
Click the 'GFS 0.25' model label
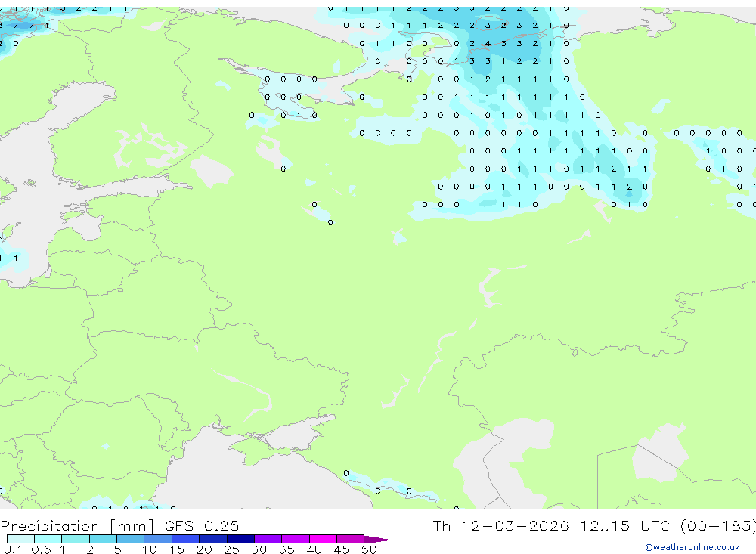[x=202, y=525]
